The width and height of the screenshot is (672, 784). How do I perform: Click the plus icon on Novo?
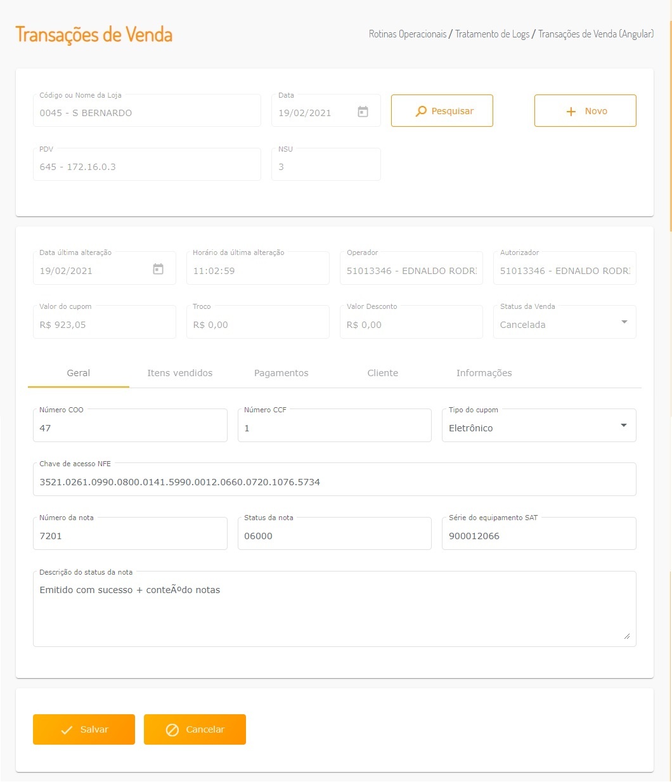coord(571,112)
